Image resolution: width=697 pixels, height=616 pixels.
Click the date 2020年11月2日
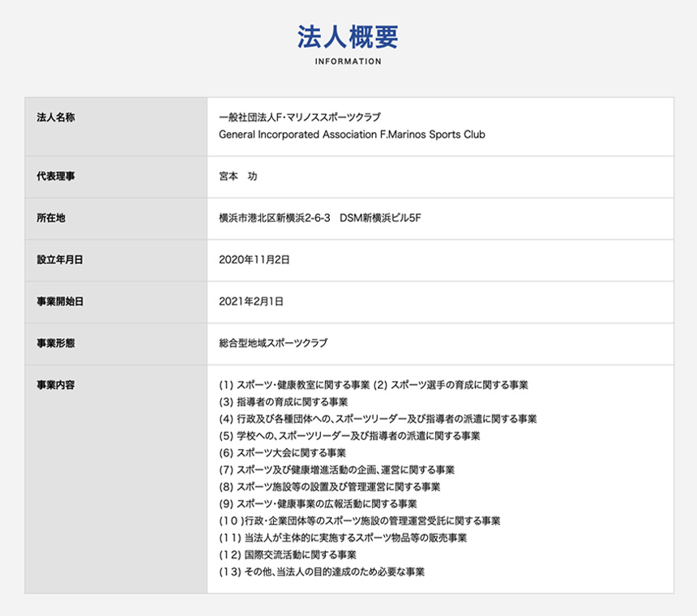(x=254, y=260)
